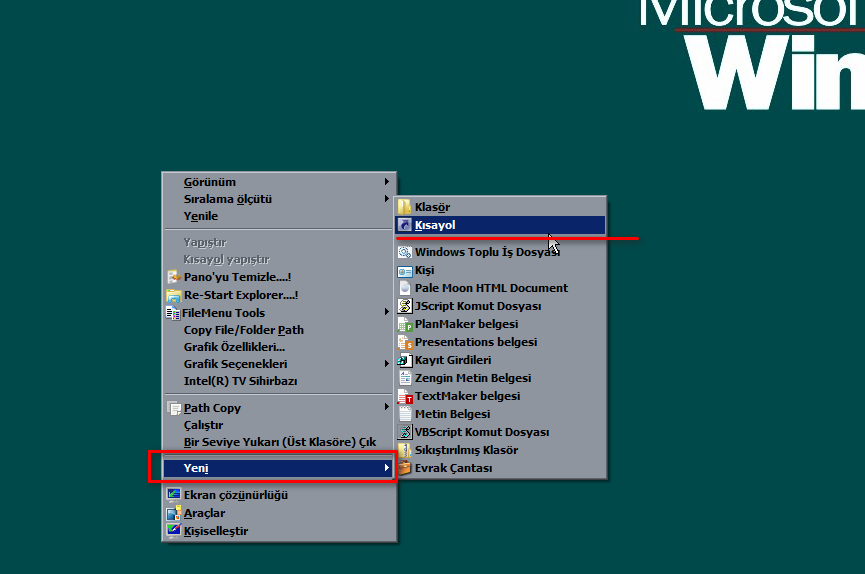Click the Kısayol shortcut arrow icon
The image size is (865, 574).
[x=404, y=225]
